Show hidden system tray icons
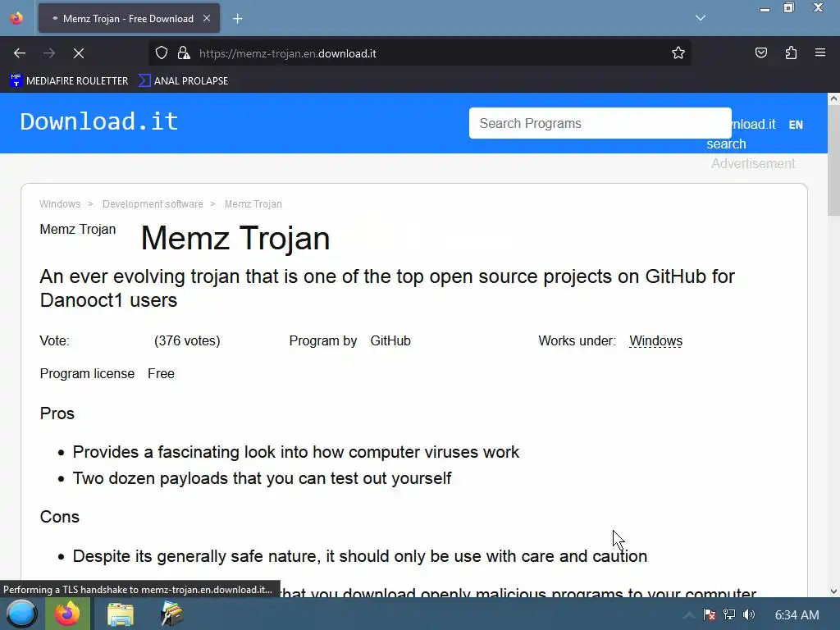 click(x=689, y=615)
